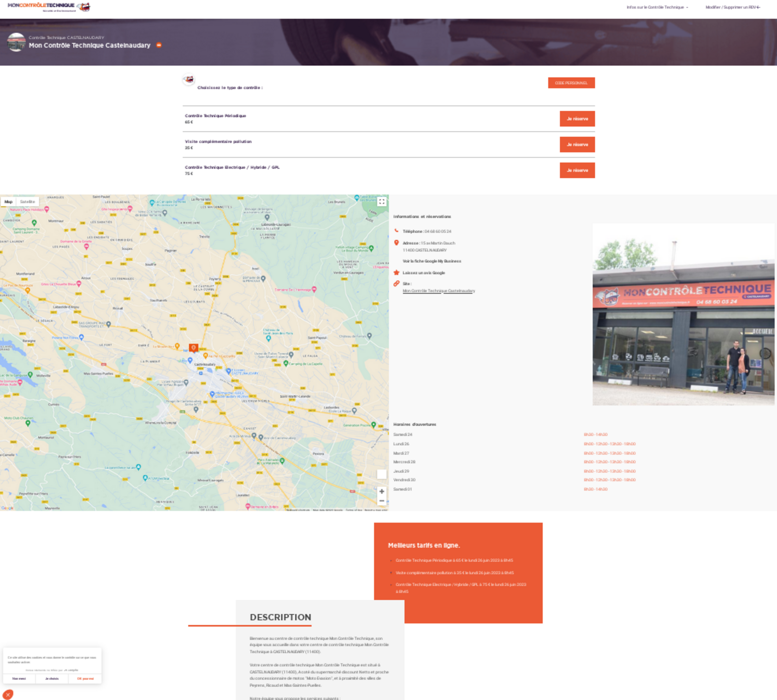Select the DESCRIPTION heading
Image resolution: width=777 pixels, height=700 pixels.
(280, 617)
